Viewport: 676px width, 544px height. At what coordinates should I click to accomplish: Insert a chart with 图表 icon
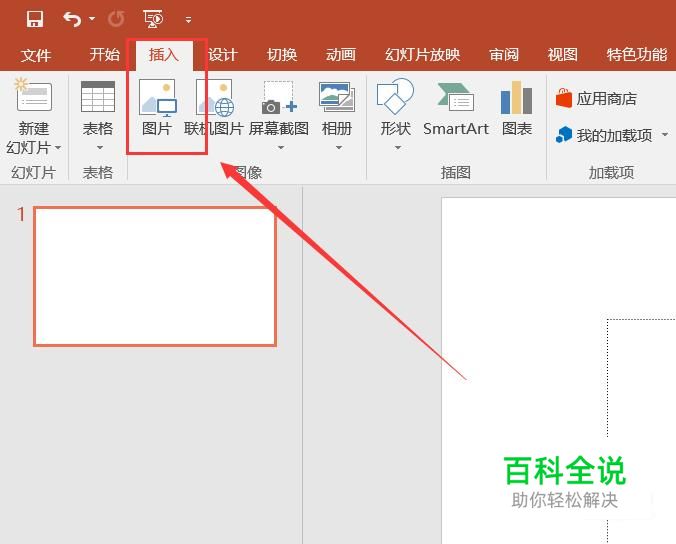(x=516, y=108)
